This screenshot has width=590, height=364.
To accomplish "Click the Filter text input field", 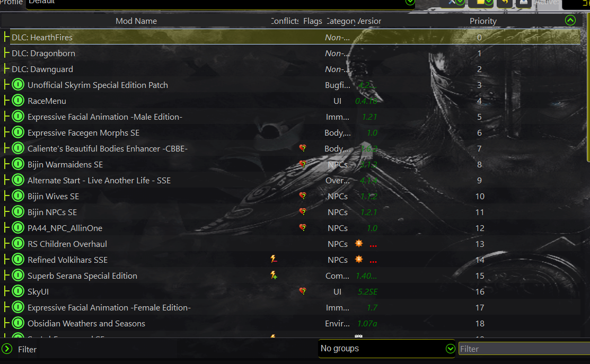I will (x=524, y=349).
